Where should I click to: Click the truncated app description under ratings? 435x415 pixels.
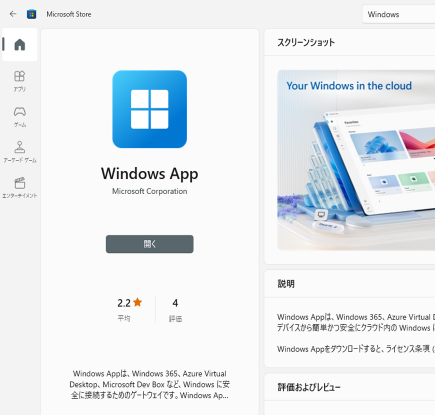click(150, 384)
